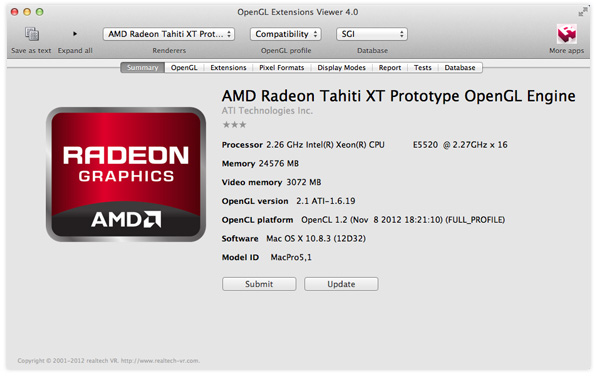596x379 pixels.
Task: Click the Submit button
Action: [259, 284]
